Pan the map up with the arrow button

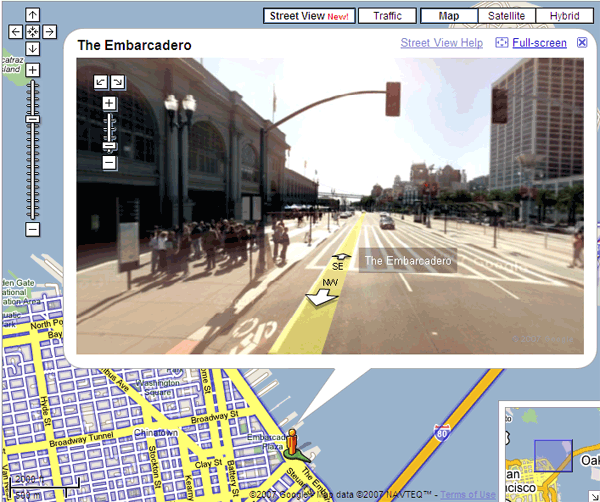click(x=33, y=15)
